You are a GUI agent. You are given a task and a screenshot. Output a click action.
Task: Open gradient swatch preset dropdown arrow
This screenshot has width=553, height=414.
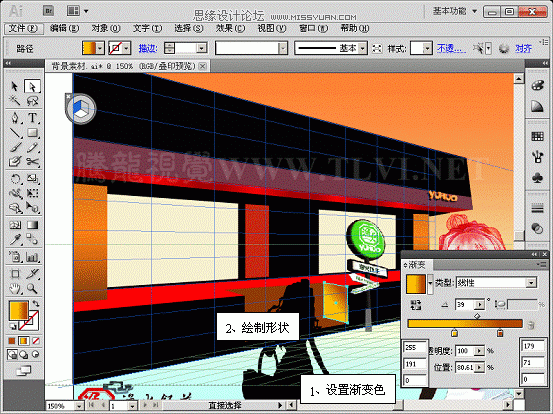click(x=430, y=283)
